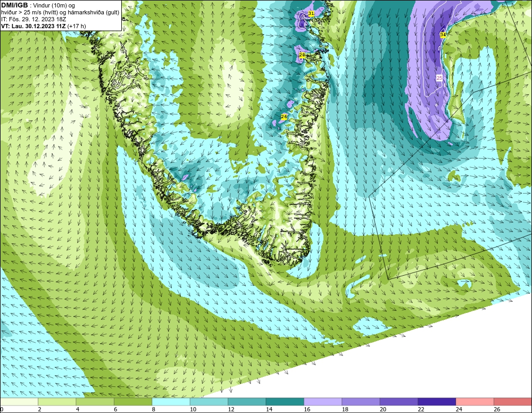
Task: Click the 'VT: Lau. 30.12.2023 11Z' valid time
Action: [x=34, y=26]
